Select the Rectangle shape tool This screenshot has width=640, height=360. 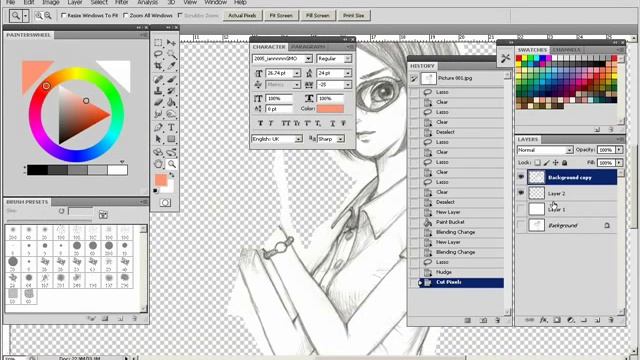click(x=171, y=139)
